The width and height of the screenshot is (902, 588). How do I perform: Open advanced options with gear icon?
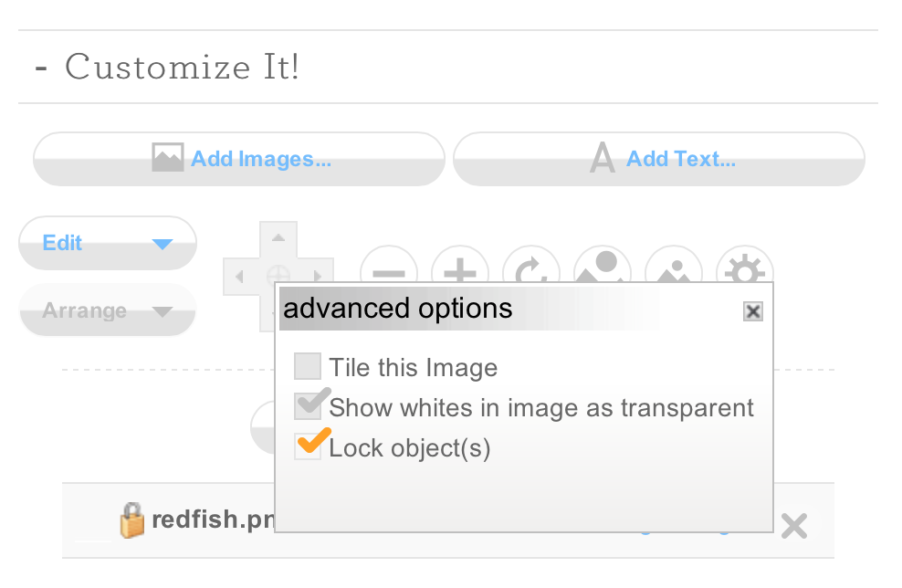point(745,265)
